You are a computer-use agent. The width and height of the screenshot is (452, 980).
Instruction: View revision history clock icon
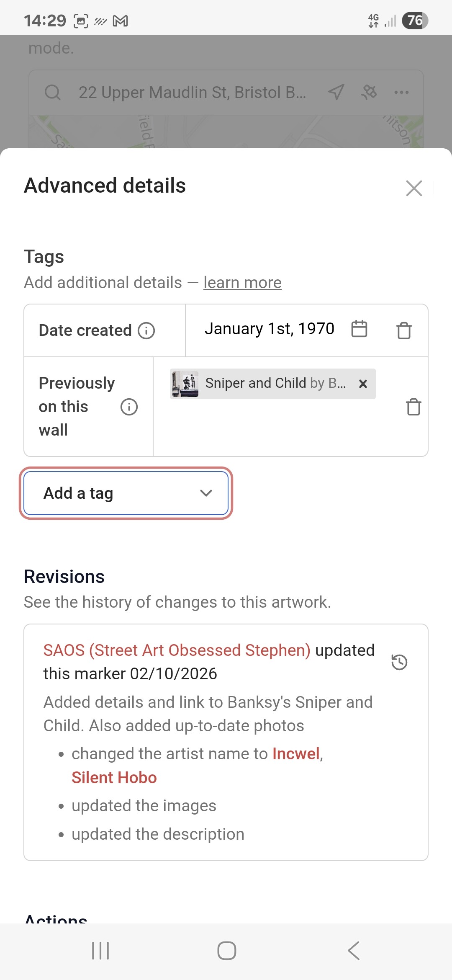pyautogui.click(x=399, y=662)
